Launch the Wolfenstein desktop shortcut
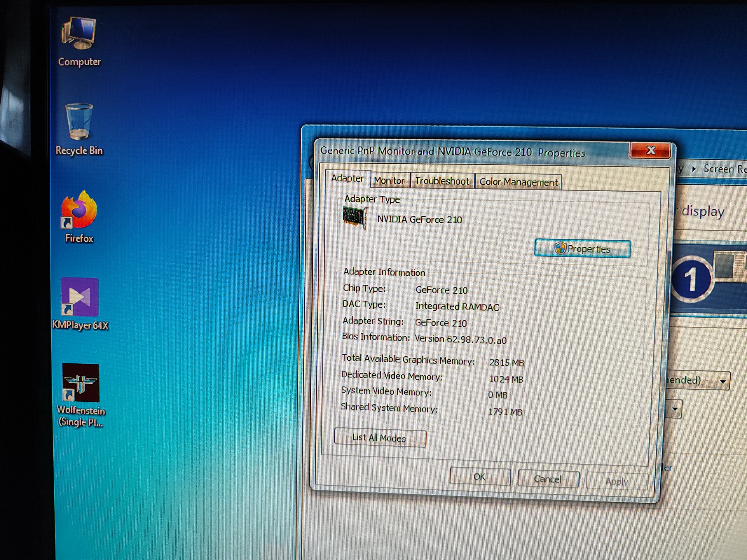Image resolution: width=747 pixels, height=560 pixels. point(81,384)
